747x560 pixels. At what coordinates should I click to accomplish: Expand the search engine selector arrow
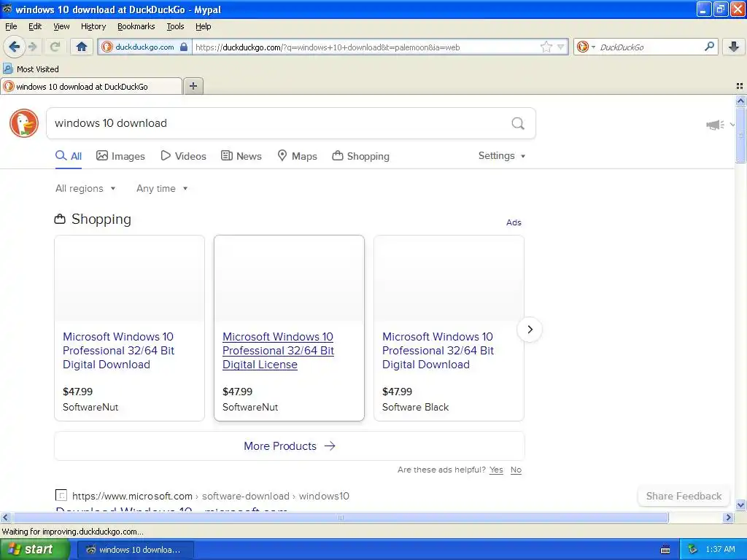click(x=593, y=47)
